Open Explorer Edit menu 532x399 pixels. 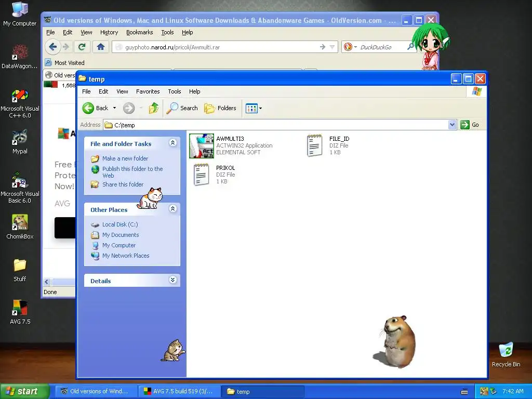[103, 91]
